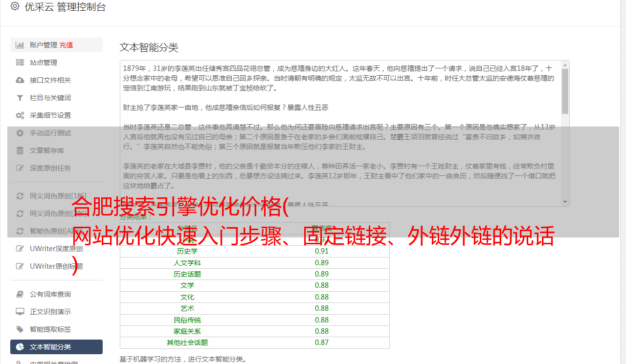Click the gear icon beside 优采云 管理控制台

[15, 6]
